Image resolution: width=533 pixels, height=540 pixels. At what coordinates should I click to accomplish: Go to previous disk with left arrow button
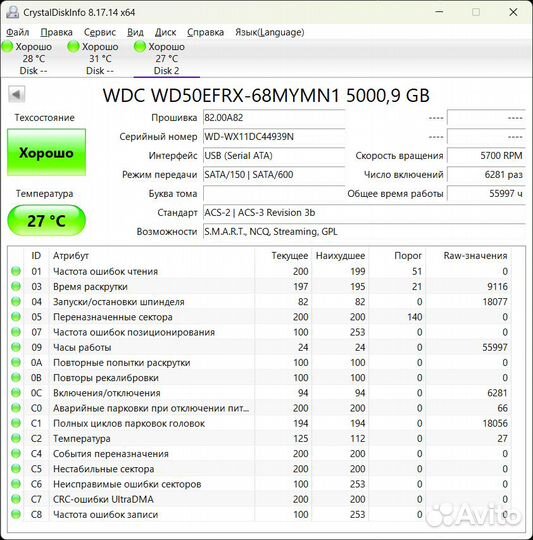[x=16, y=94]
